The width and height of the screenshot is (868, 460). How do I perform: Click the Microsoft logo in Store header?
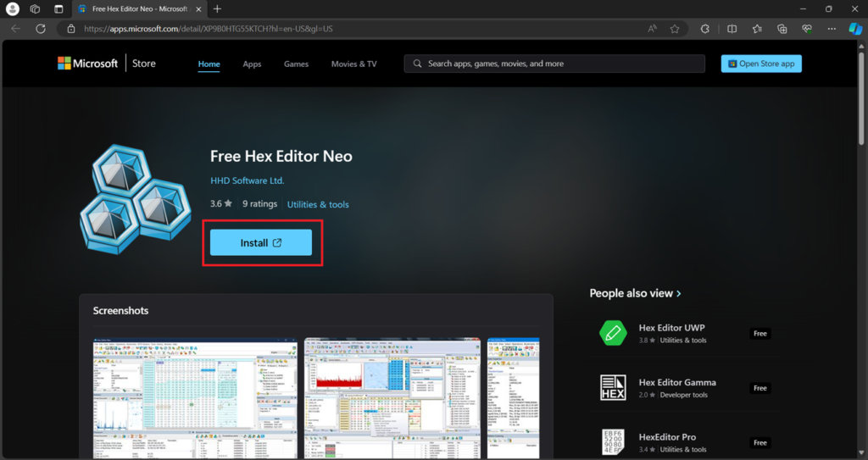87,64
